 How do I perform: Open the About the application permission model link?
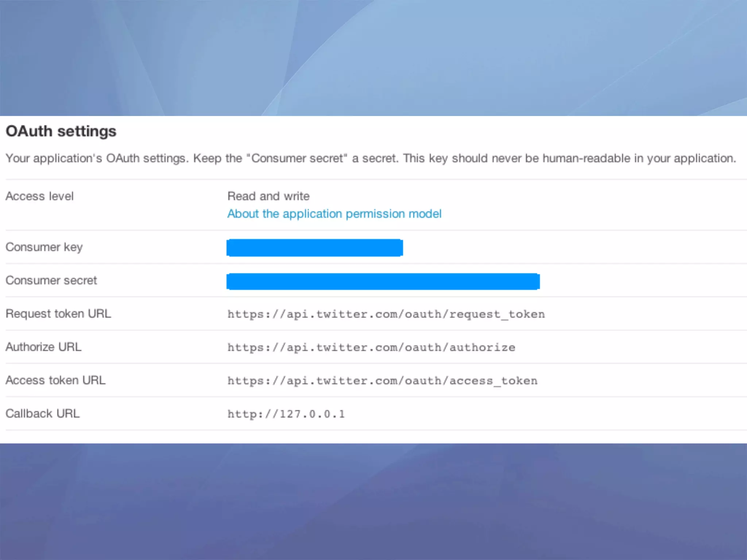[334, 214]
